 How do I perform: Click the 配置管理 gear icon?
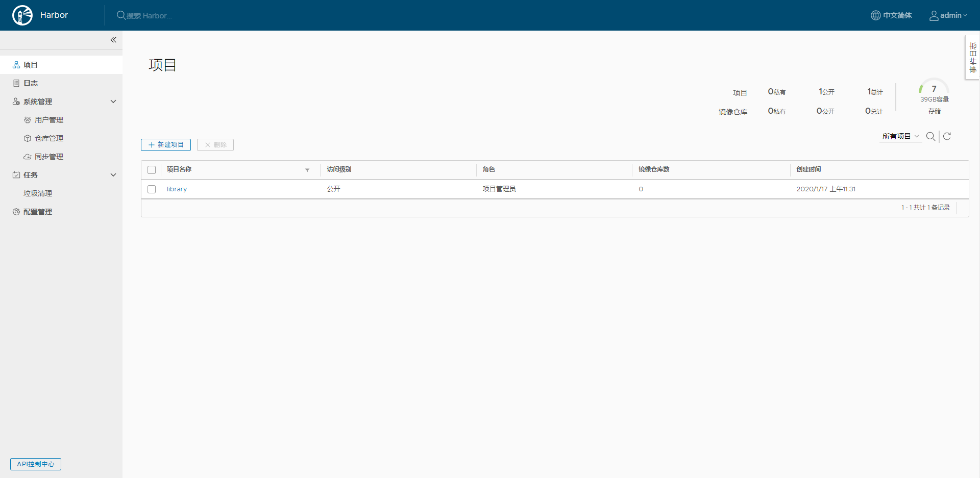click(16, 212)
